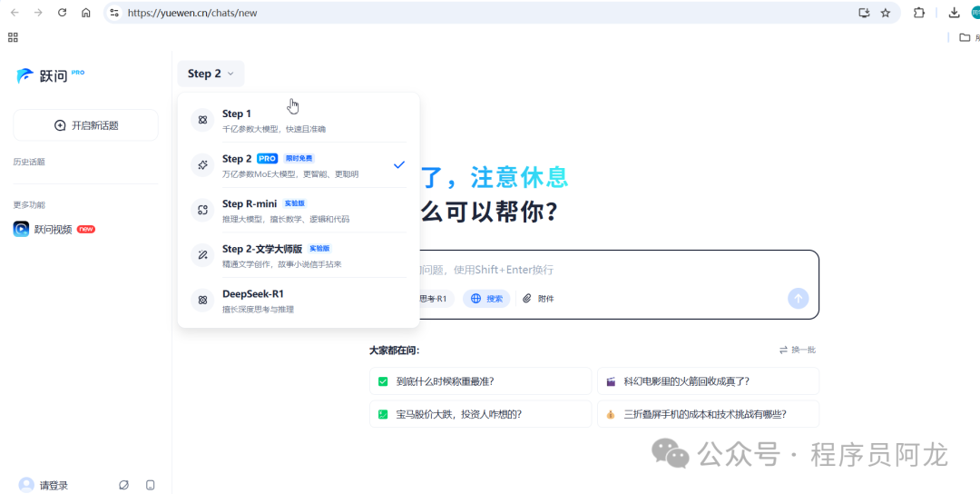The image size is (980, 494).
Task: Click the 跃问视频 play icon
Action: [x=21, y=230]
